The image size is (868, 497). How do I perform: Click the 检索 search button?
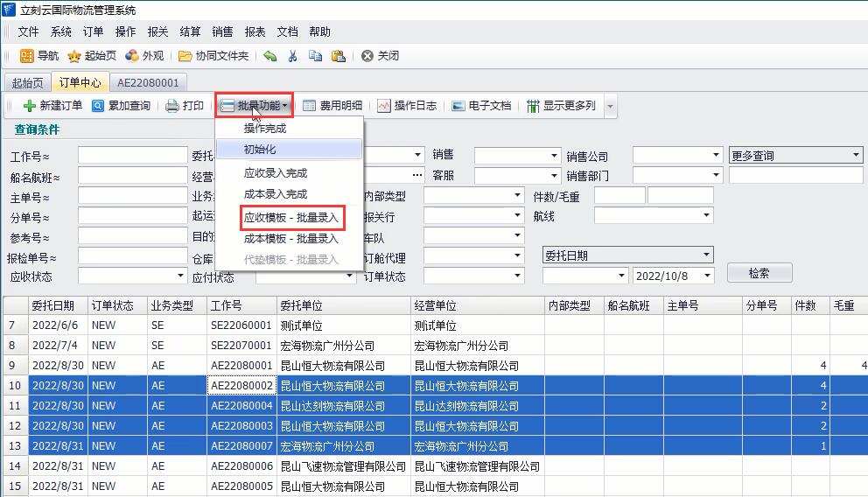(x=759, y=273)
